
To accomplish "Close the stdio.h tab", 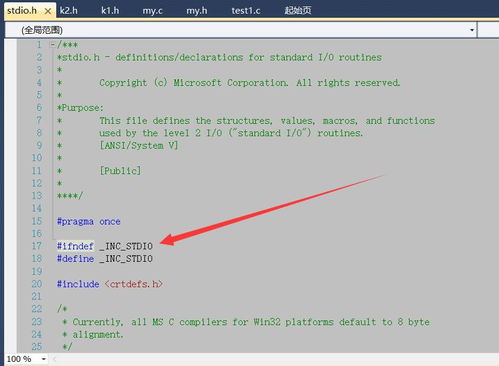I will [x=48, y=11].
